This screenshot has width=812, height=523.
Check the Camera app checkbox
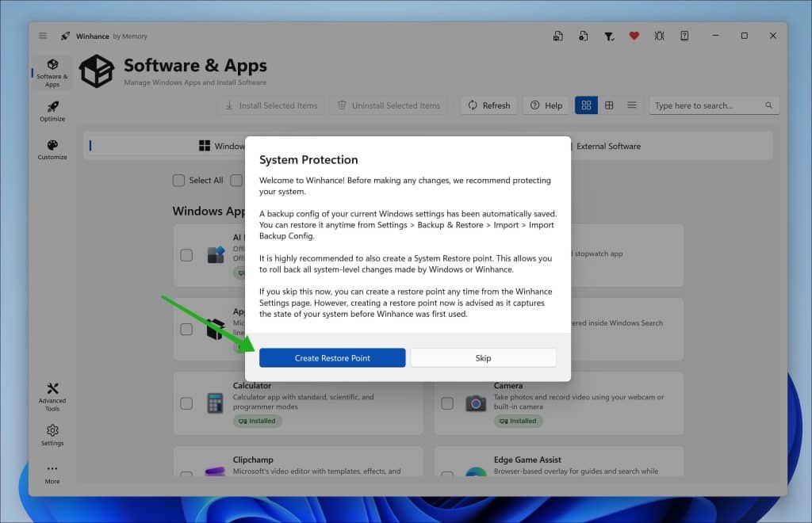[447, 403]
